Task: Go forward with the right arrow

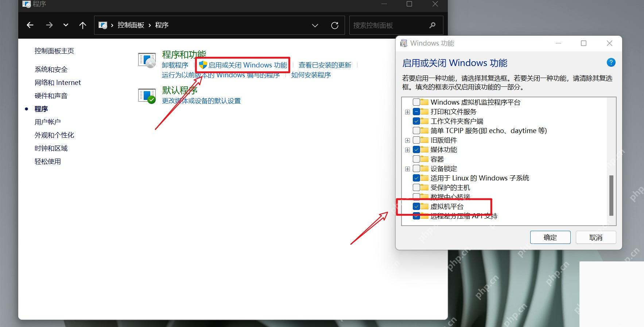Action: 49,25
